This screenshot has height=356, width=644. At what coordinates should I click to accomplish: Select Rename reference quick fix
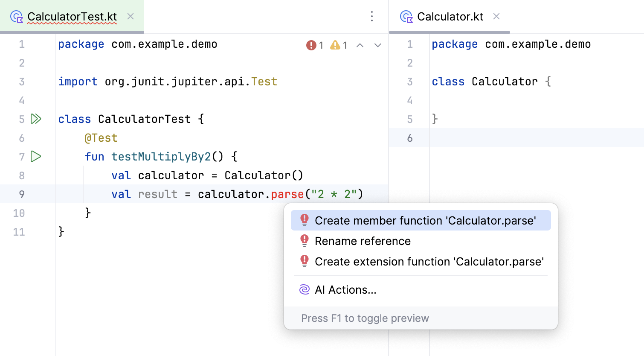click(363, 241)
